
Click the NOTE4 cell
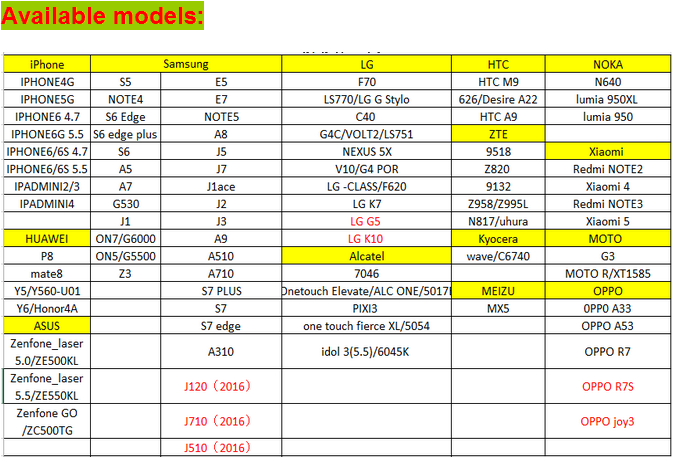(x=125, y=99)
